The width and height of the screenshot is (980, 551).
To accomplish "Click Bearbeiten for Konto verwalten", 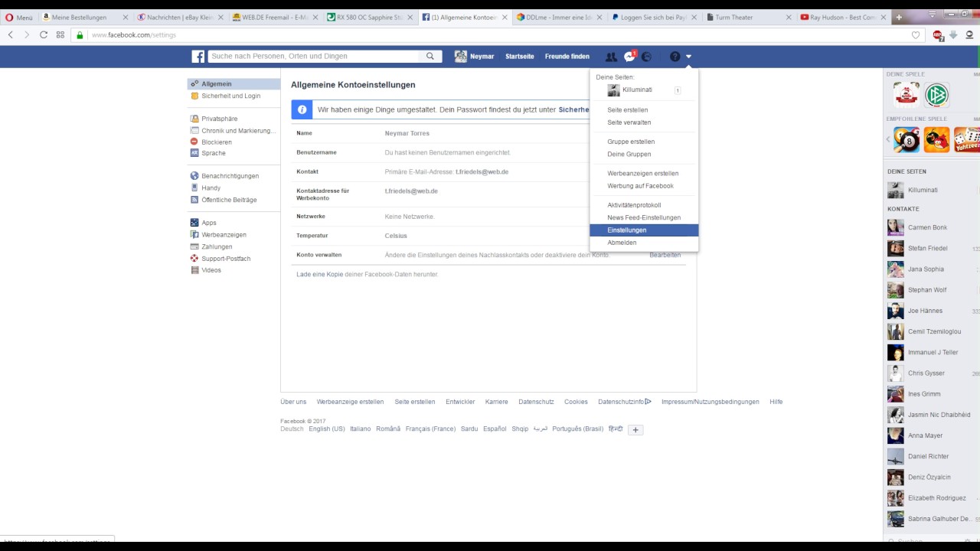I will [665, 255].
